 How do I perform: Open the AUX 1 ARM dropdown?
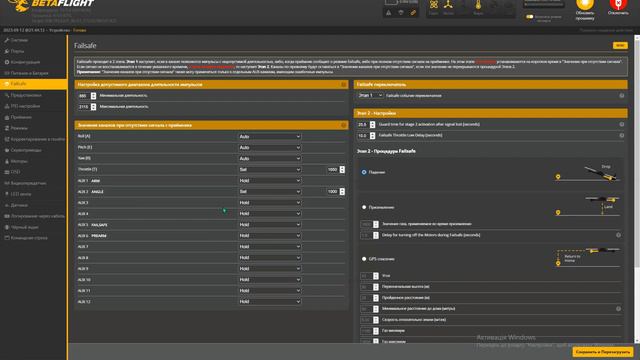(270, 180)
